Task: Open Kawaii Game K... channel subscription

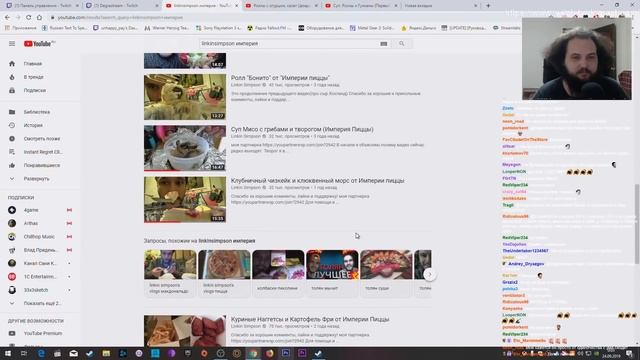Action: click(40, 263)
